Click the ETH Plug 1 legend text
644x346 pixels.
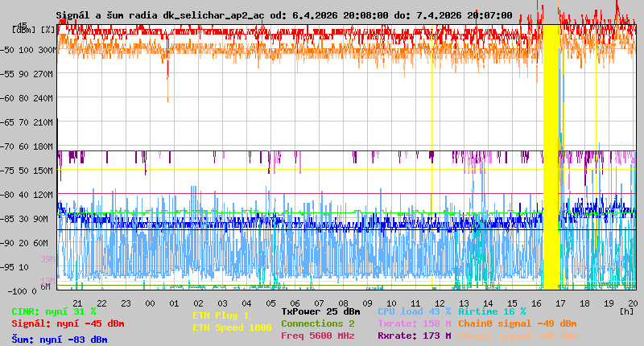point(221,315)
